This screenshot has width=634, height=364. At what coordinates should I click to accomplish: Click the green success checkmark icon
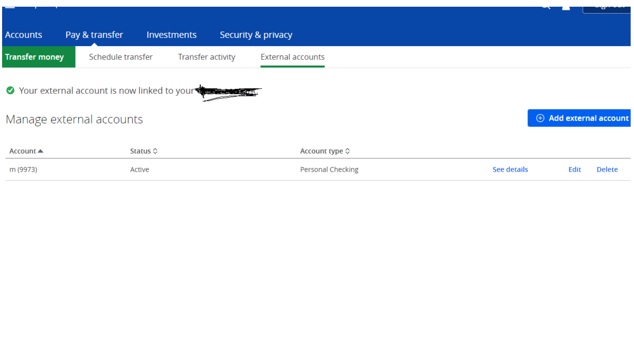[x=10, y=90]
